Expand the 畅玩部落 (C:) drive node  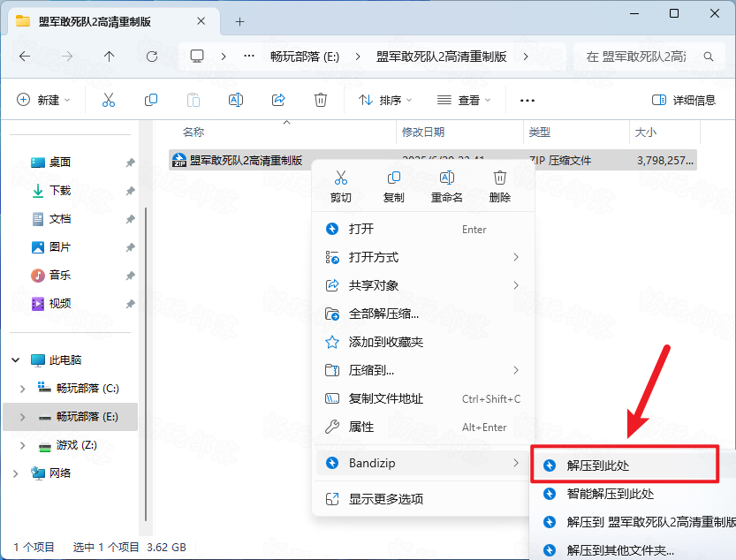[x=22, y=389]
